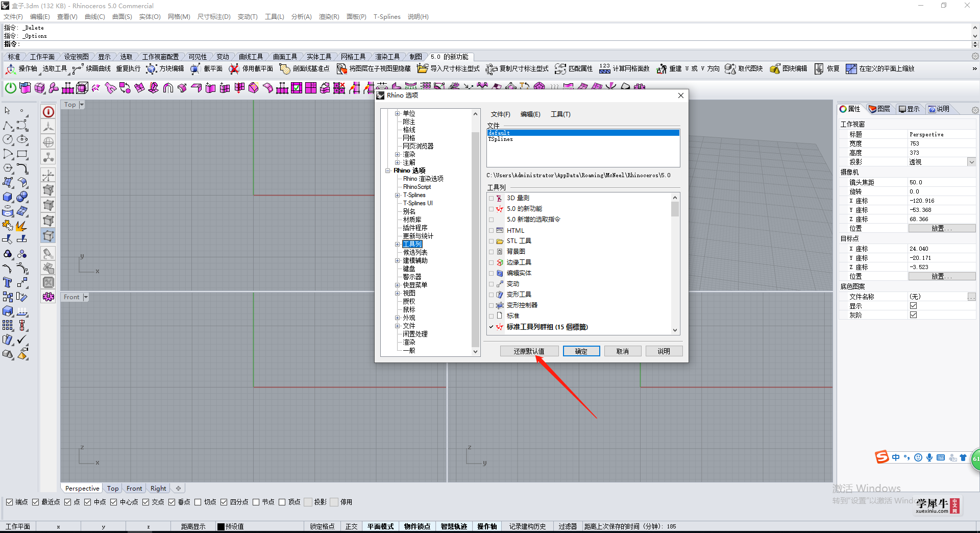The width and height of the screenshot is (980, 533).
Task: Switch to the 网格工具 toolbar tab
Action: tap(353, 57)
